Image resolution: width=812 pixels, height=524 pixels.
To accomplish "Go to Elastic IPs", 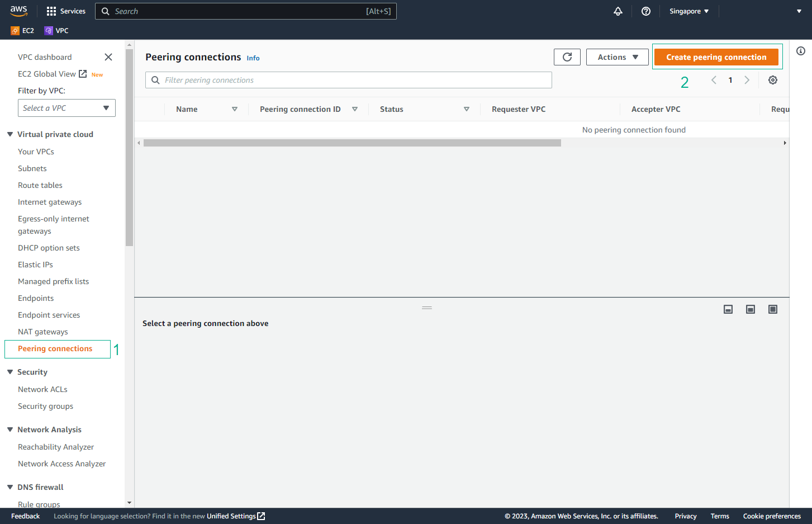I will point(35,265).
